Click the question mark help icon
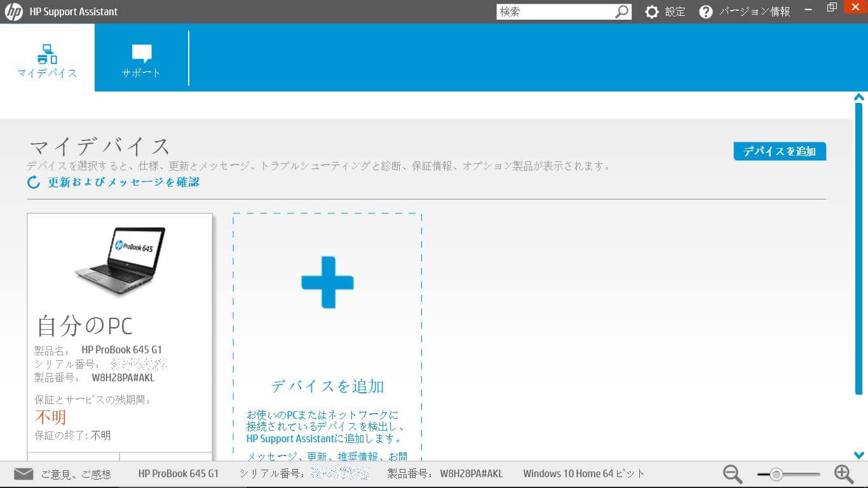Image resolution: width=868 pixels, height=488 pixels. [706, 11]
